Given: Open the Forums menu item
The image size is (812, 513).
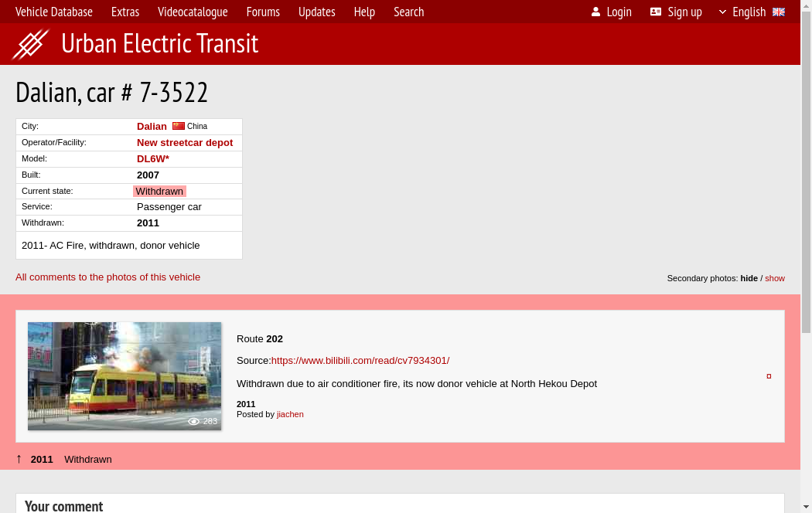Looking at the screenshot, I should pyautogui.click(x=263, y=12).
